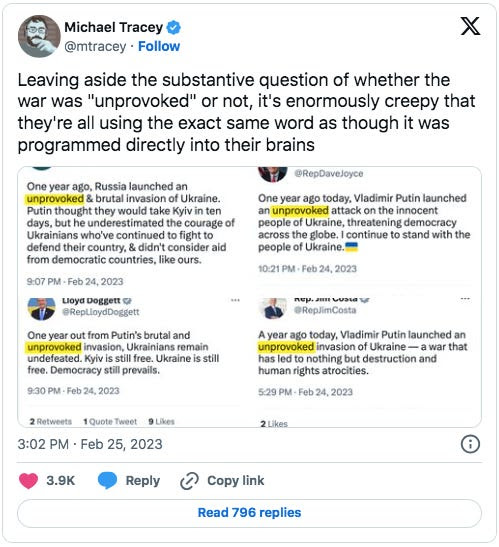Click the Copy link text label
The height and width of the screenshot is (547, 499).
(236, 480)
